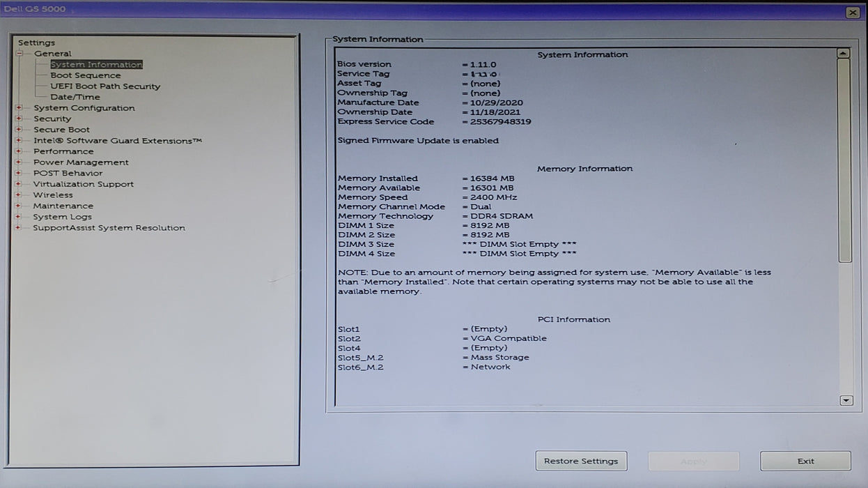
Task: Close the BIOS setup window
Action: tap(853, 13)
